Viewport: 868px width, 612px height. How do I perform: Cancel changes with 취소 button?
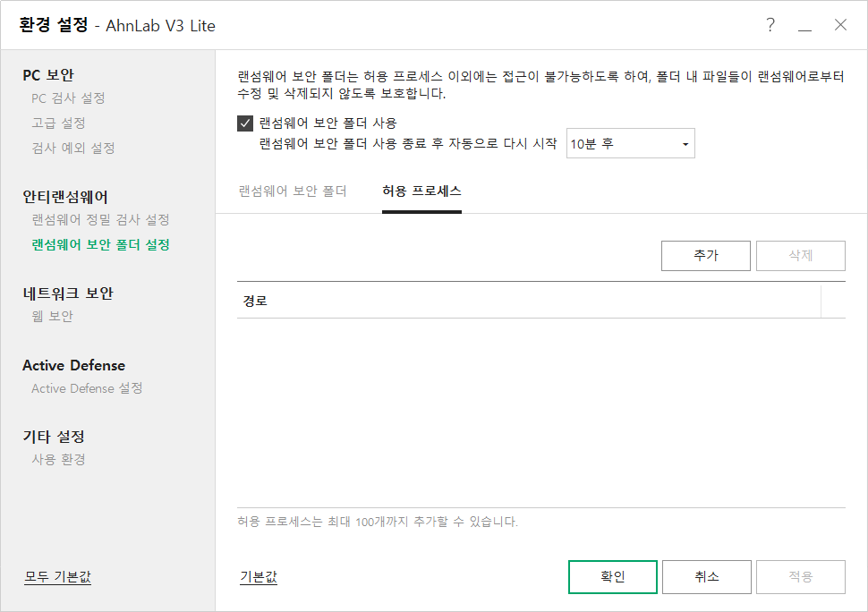[707, 576]
